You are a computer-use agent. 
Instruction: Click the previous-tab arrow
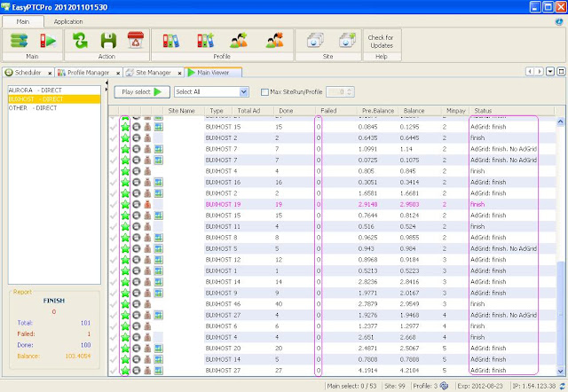530,72
